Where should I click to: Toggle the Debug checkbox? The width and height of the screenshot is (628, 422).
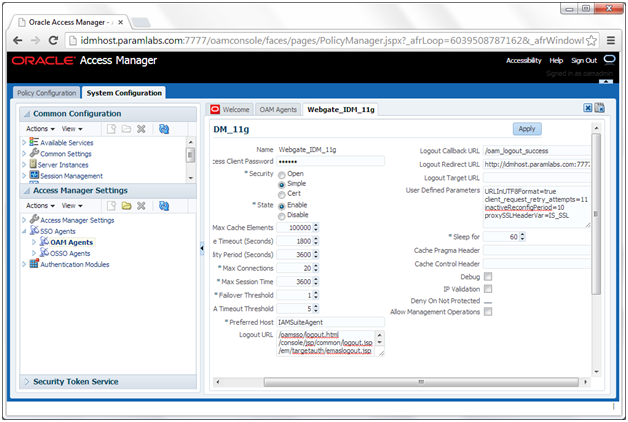coord(488,277)
